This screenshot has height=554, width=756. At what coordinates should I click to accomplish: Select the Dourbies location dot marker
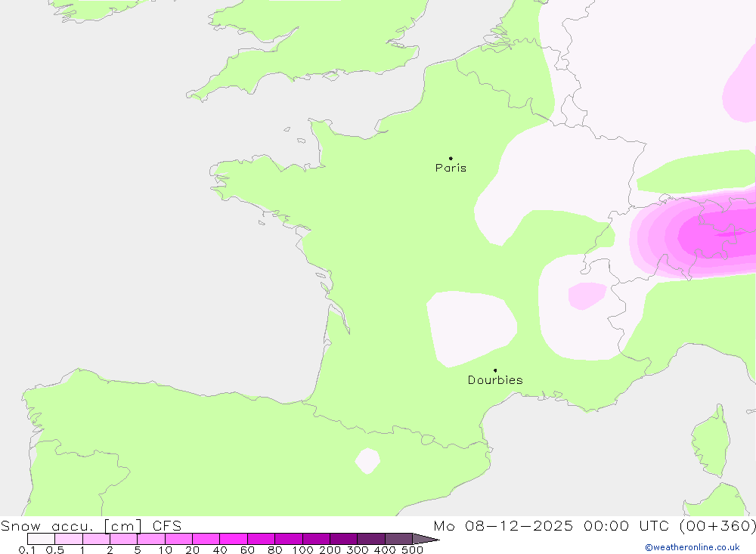495,370
